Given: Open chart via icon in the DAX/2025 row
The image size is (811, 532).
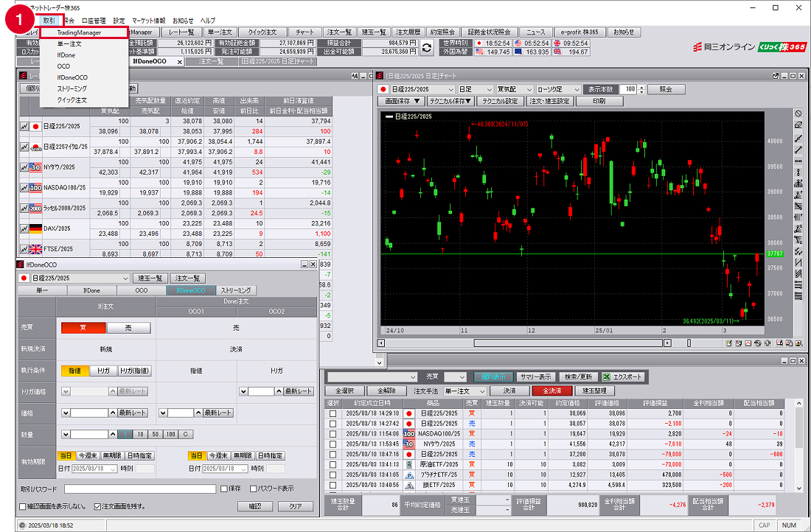Looking at the screenshot, I should pyautogui.click(x=24, y=228).
